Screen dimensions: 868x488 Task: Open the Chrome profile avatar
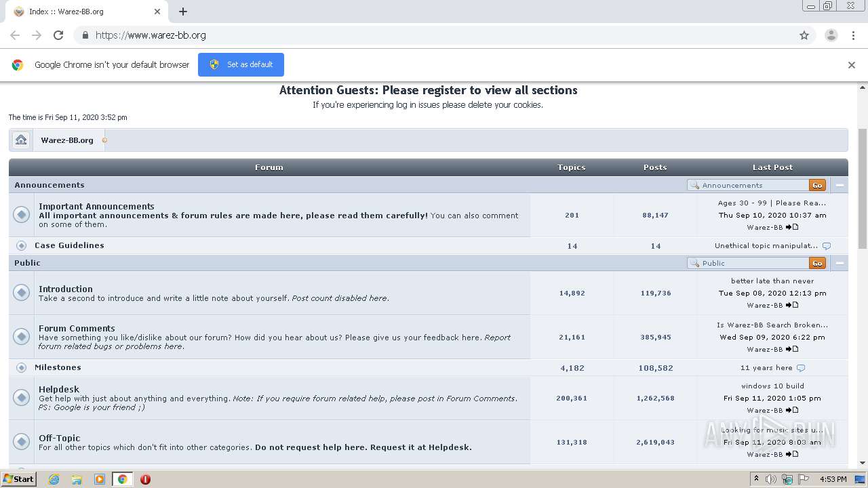tap(831, 35)
